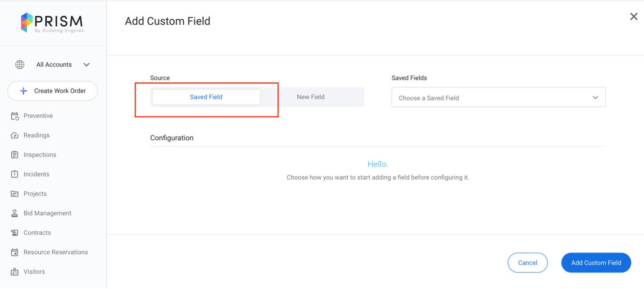Click the globe icon beside All Accounts
Image resolution: width=644 pixels, height=289 pixels.
20,64
